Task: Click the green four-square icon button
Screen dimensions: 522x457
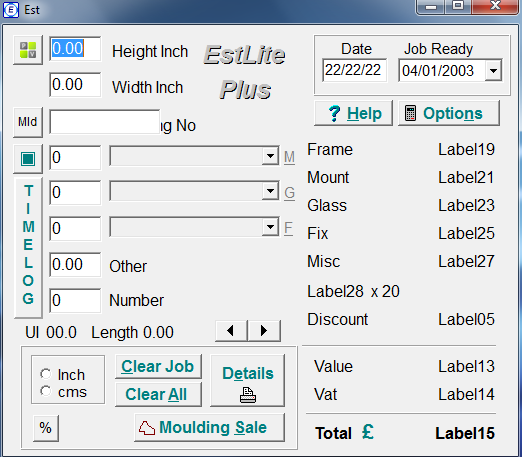Action: [x=28, y=50]
